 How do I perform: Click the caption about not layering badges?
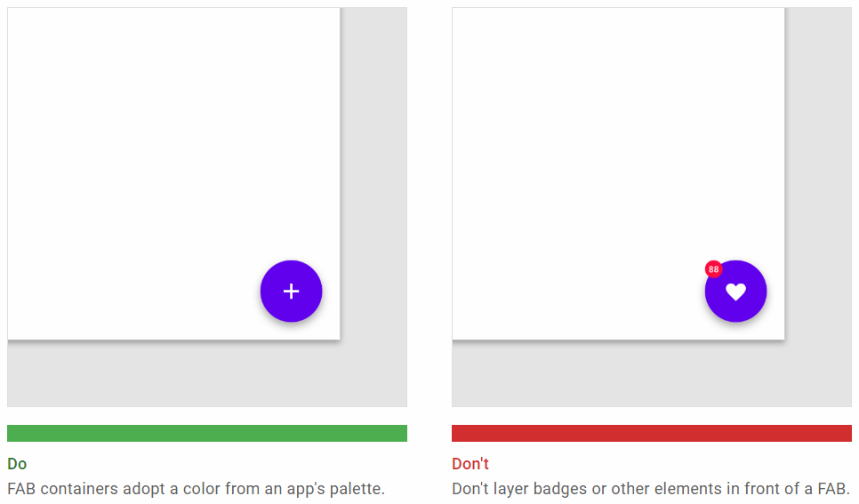[x=651, y=489]
